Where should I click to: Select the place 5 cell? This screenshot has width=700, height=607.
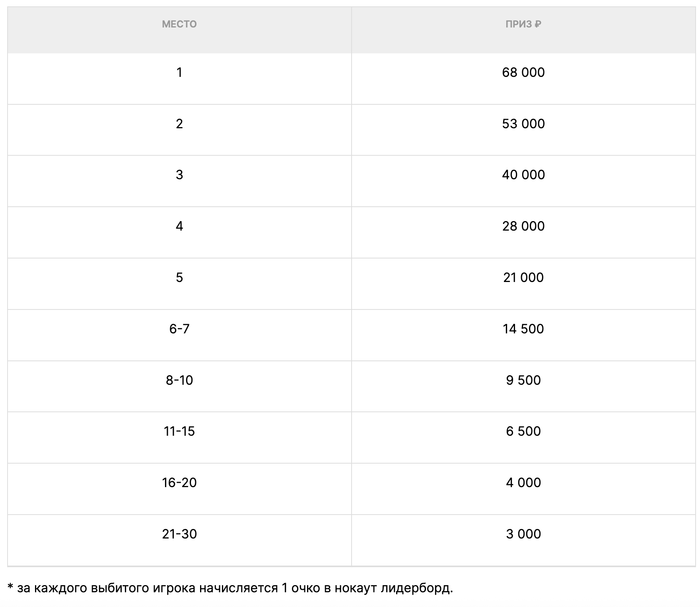click(179, 277)
